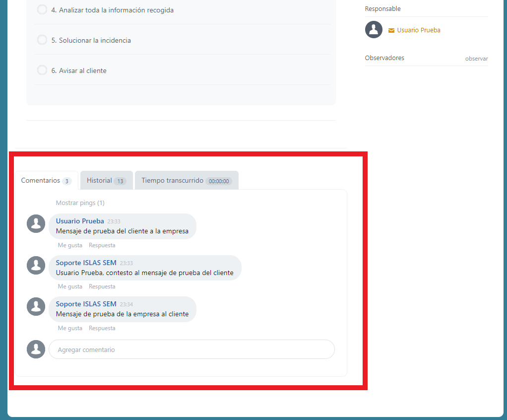This screenshot has height=420, width=507.
Task: Click the orange envelope icon beside Usuario Prueba
Action: 391,30
